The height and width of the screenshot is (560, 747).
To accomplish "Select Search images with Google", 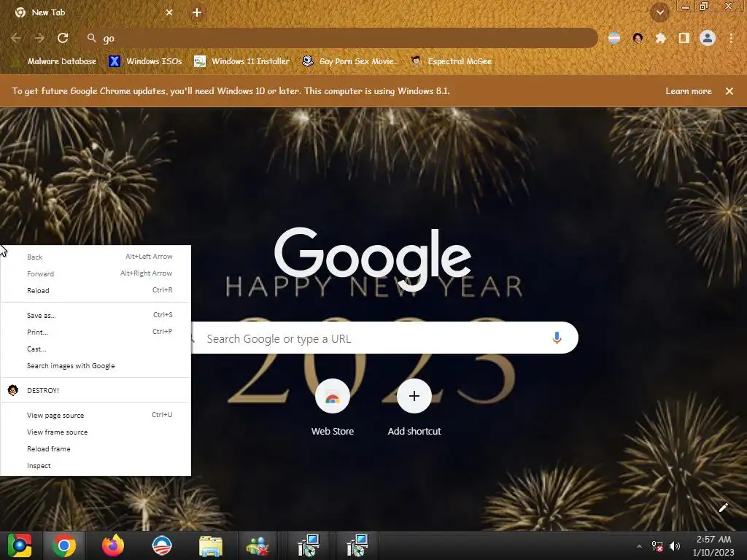I will pos(96,366).
